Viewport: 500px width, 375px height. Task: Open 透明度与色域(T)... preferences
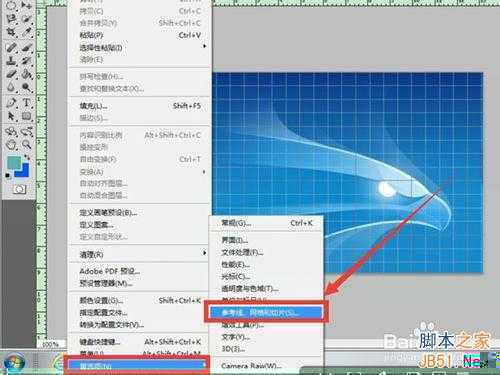tap(266, 289)
